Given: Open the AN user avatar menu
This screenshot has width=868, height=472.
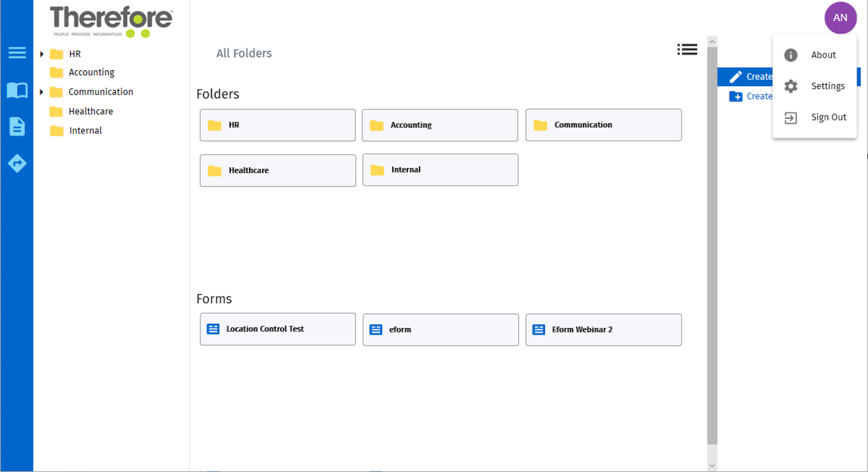Looking at the screenshot, I should point(840,18).
